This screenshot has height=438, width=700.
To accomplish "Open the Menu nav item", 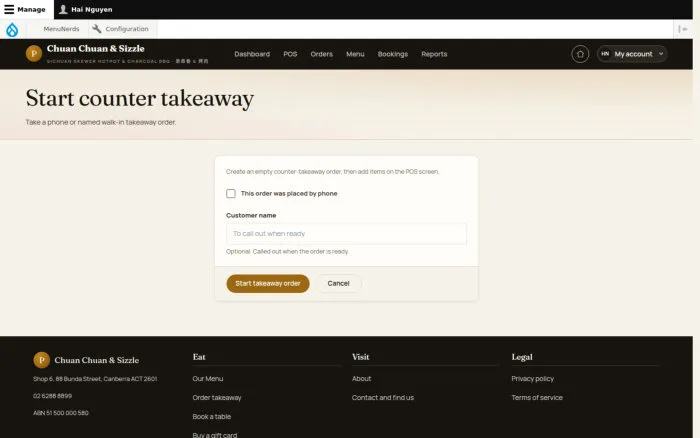I will [355, 54].
